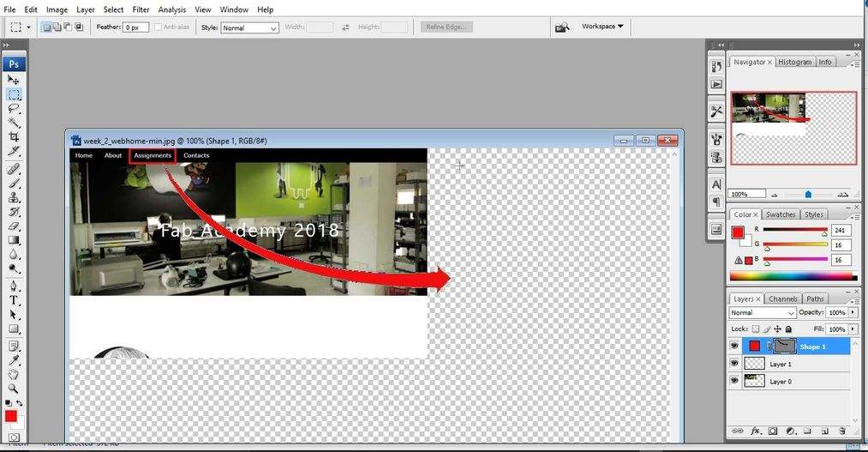This screenshot has width=868, height=452.
Task: Select the Zoom tool
Action: click(x=14, y=389)
